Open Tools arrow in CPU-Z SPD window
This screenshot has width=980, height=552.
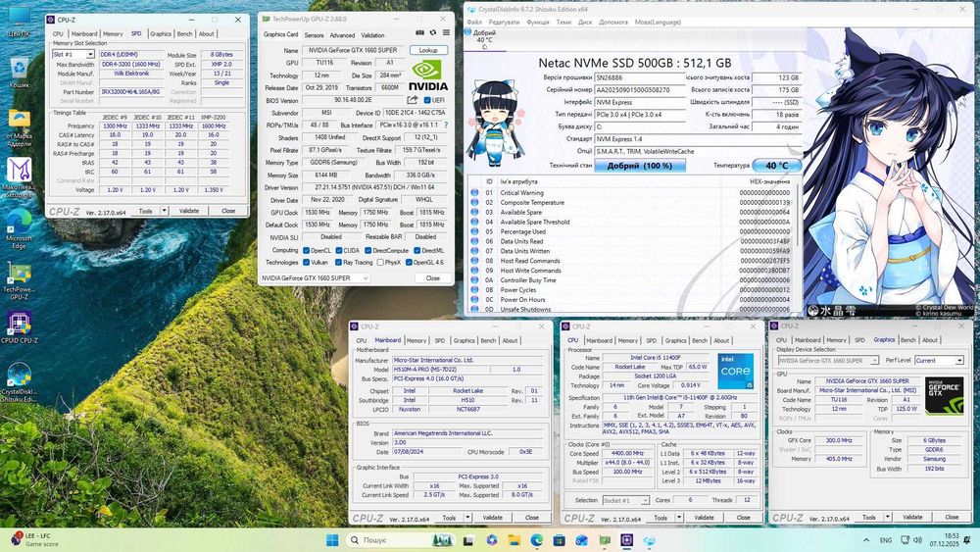165,211
